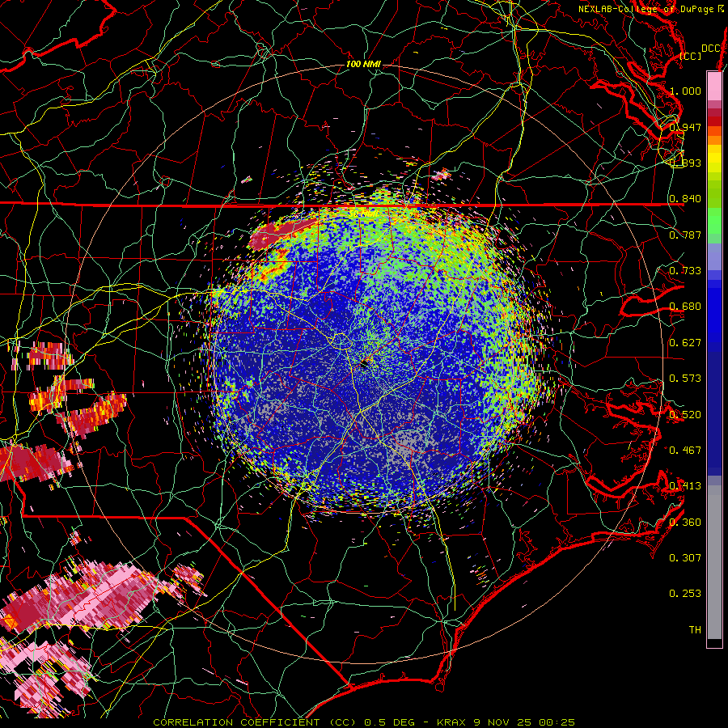728x728 pixels.
Task: Click the yellow segment of the color bar
Action: (x=714, y=159)
